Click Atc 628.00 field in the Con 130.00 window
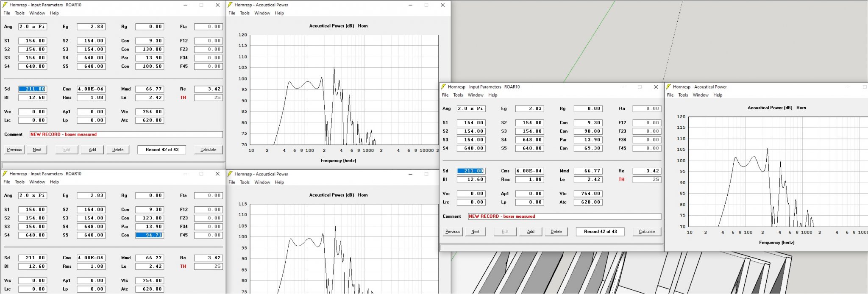 150,120
